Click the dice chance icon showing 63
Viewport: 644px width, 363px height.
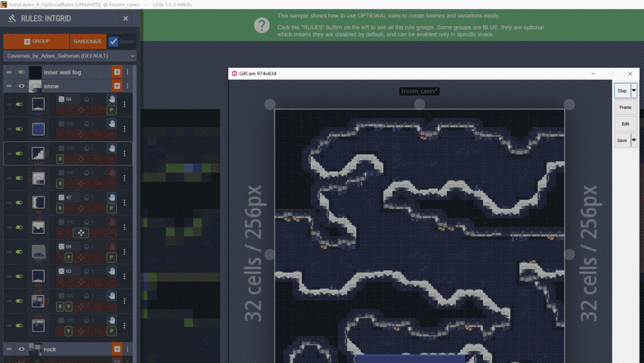tap(61, 271)
